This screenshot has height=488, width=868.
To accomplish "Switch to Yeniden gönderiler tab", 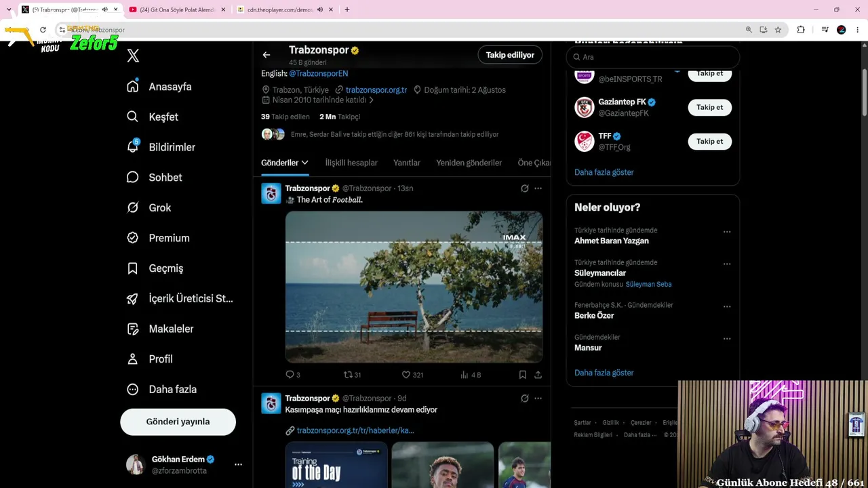I will [469, 163].
